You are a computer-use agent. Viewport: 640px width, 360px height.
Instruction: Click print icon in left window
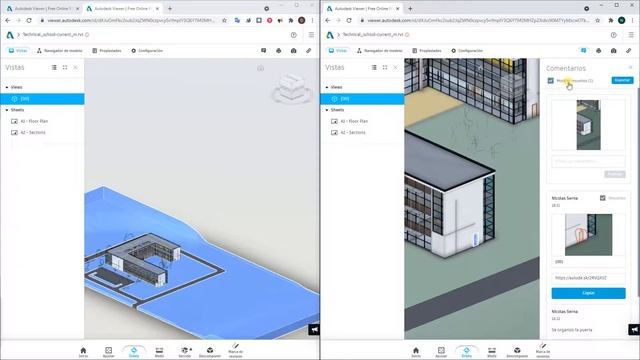pyautogui.click(x=279, y=51)
